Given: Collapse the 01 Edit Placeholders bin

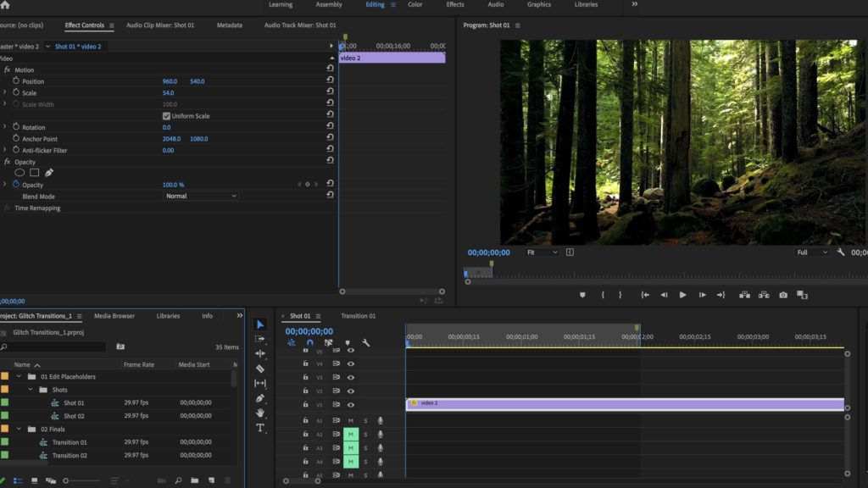Looking at the screenshot, I should click(19, 376).
